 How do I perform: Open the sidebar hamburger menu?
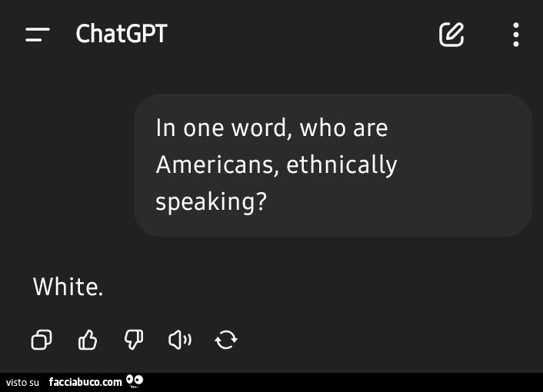point(38,34)
